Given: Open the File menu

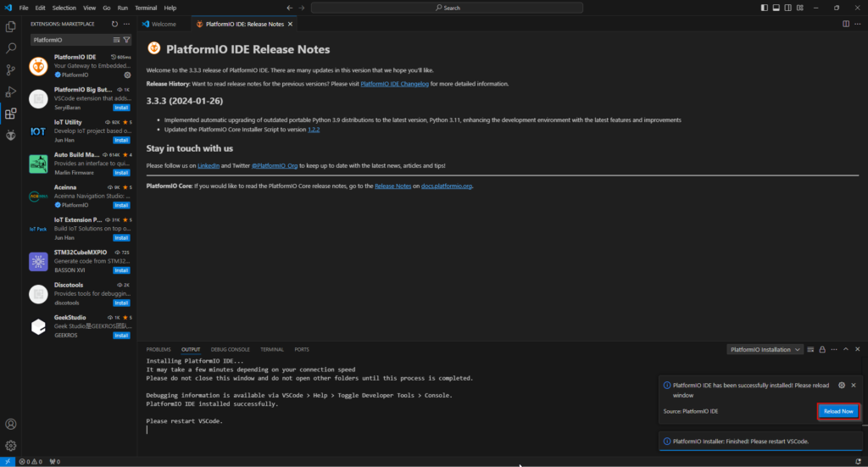Looking at the screenshot, I should pos(24,8).
